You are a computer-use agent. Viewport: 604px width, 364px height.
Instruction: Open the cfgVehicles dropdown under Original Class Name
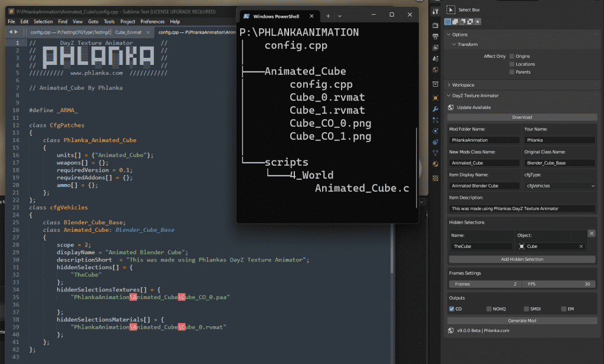pos(560,185)
